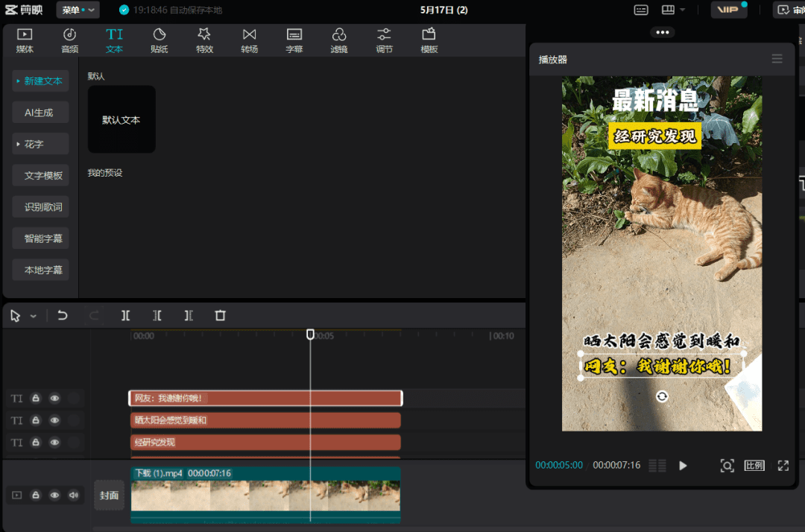
Task: Open the 菜单 dropdown menu
Action: pos(78,10)
